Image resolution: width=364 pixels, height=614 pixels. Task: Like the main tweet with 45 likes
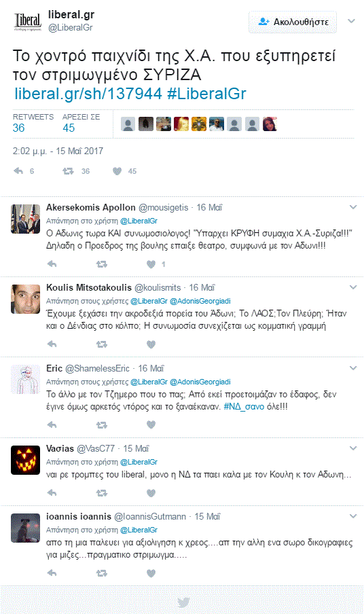pos(117,171)
